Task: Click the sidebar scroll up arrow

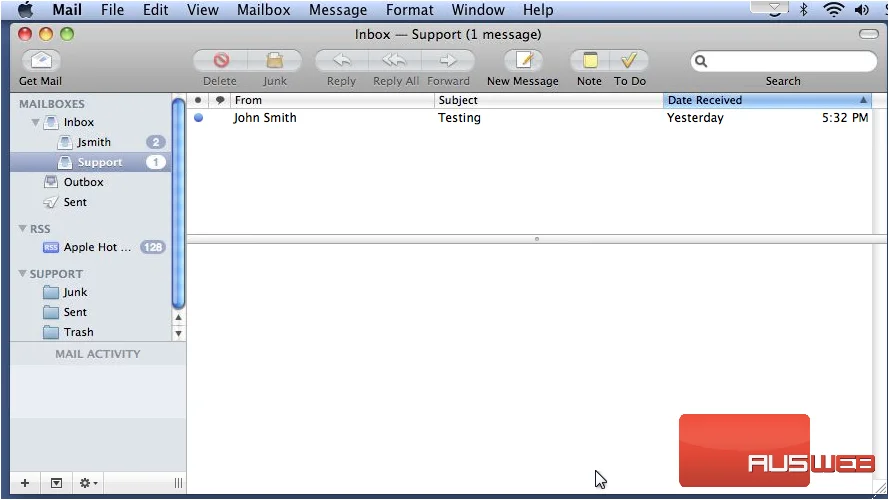Action: point(178,317)
